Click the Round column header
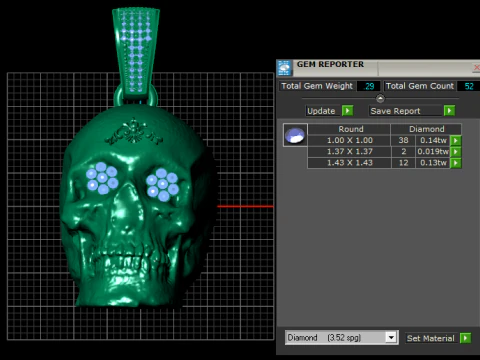480x360 pixels. pyautogui.click(x=349, y=129)
